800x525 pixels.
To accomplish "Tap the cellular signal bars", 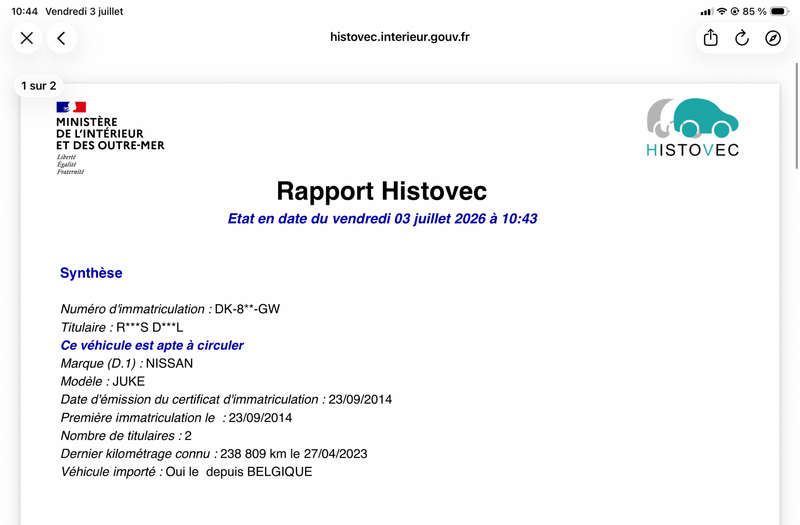I will pos(706,11).
